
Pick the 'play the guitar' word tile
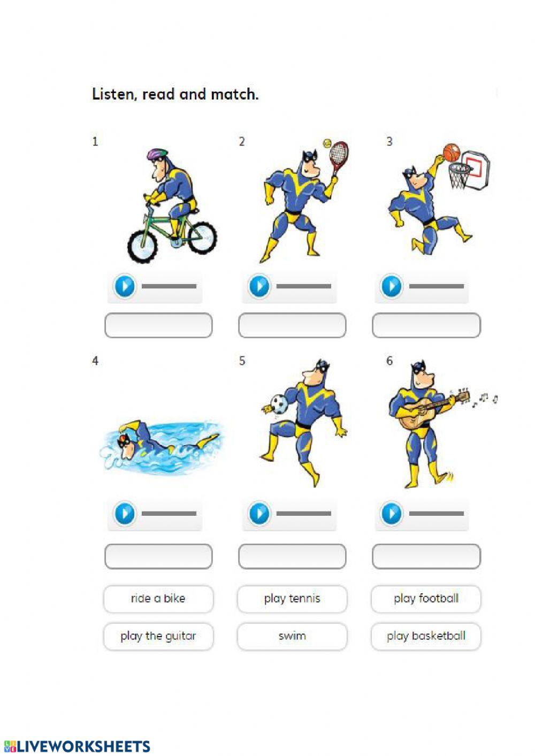point(158,636)
